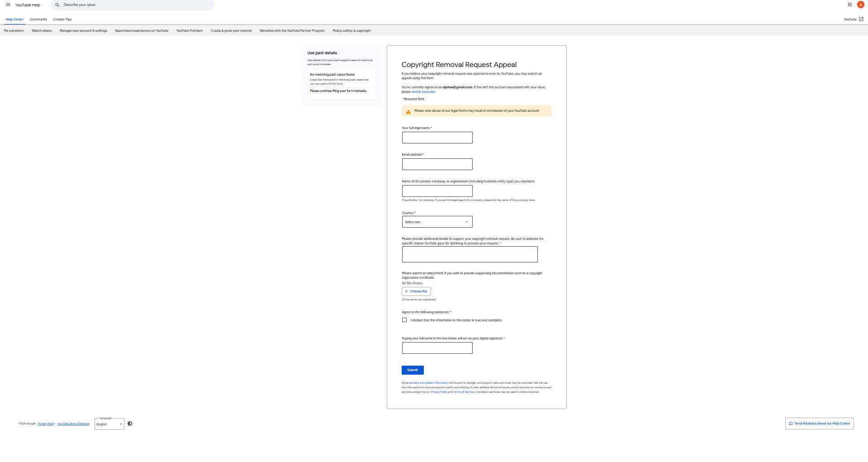Open the Watch videos menu
The width and height of the screenshot is (868, 462).
(42, 31)
